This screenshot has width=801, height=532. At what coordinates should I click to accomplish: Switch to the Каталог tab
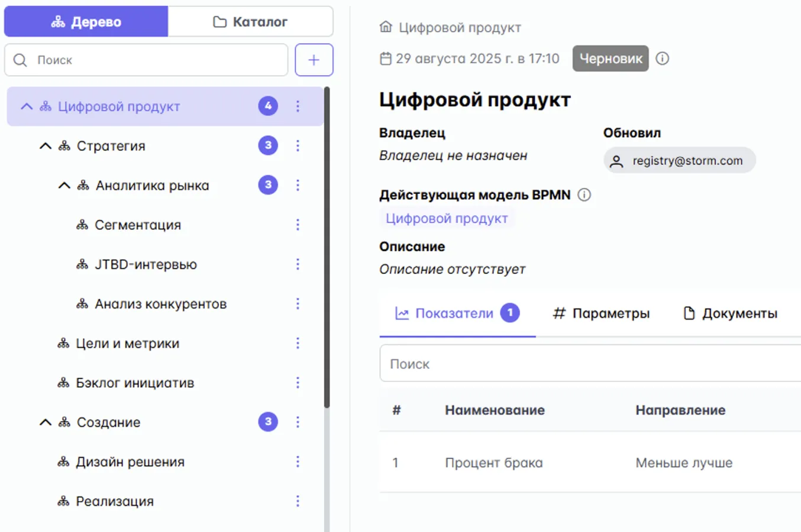pos(250,21)
